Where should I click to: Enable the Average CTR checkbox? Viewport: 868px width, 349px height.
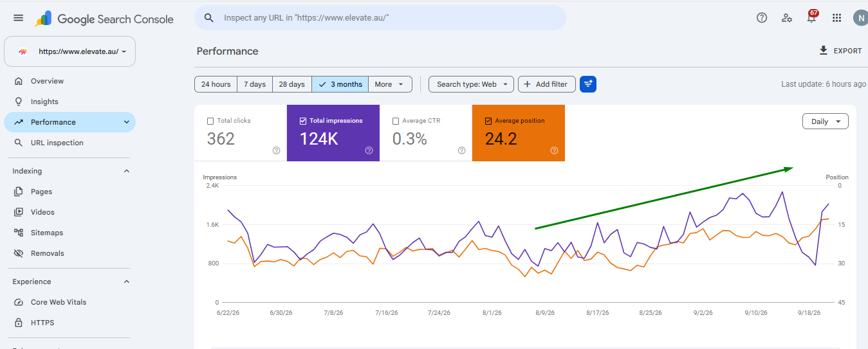click(396, 121)
